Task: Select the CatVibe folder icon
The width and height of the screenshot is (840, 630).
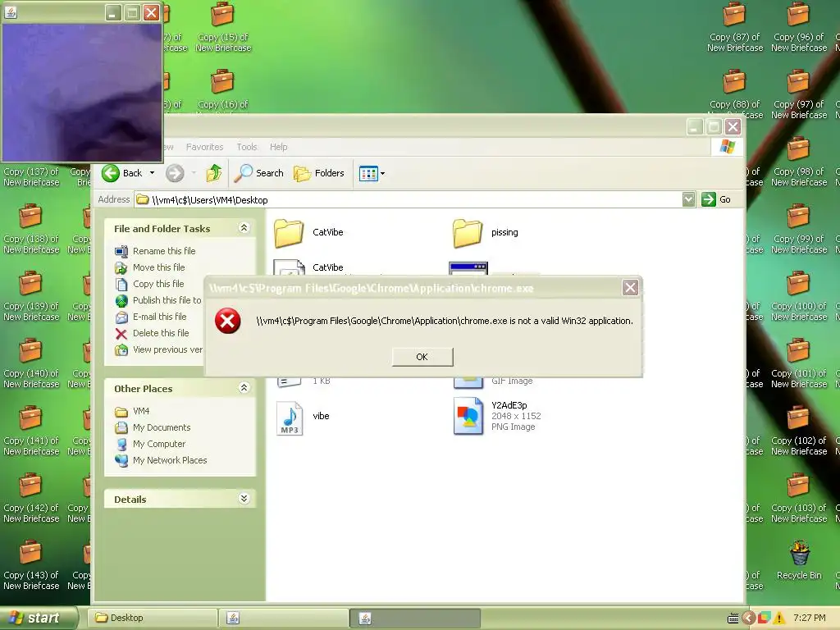Action: pos(289,232)
